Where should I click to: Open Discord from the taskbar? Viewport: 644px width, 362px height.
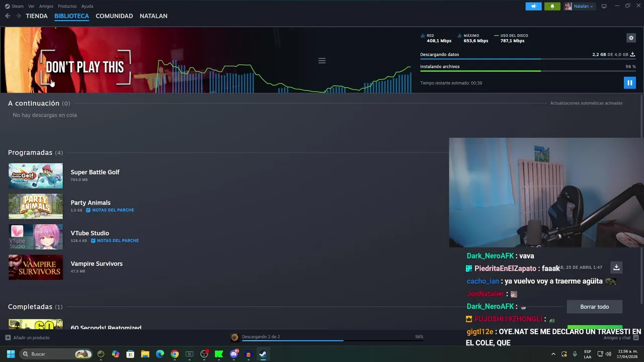(233, 354)
